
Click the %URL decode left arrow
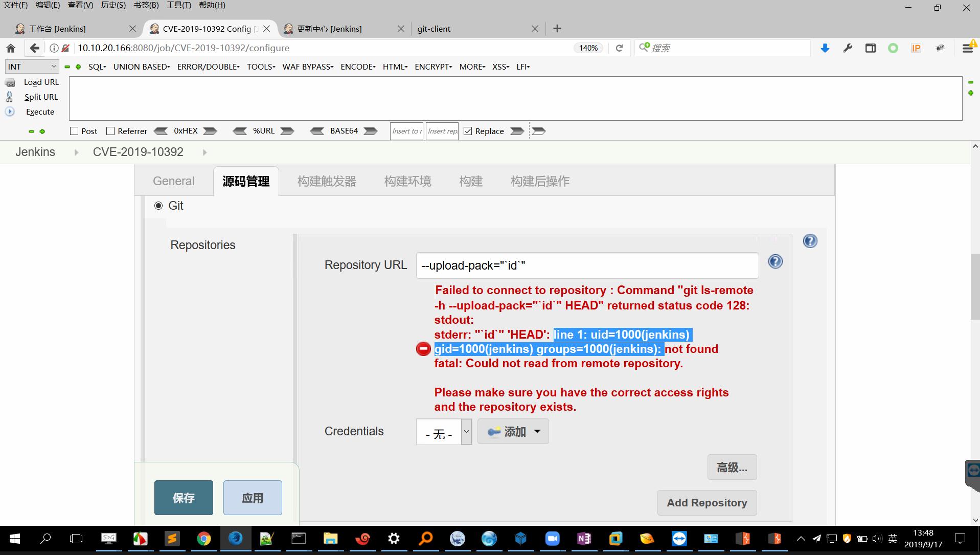pos(240,131)
